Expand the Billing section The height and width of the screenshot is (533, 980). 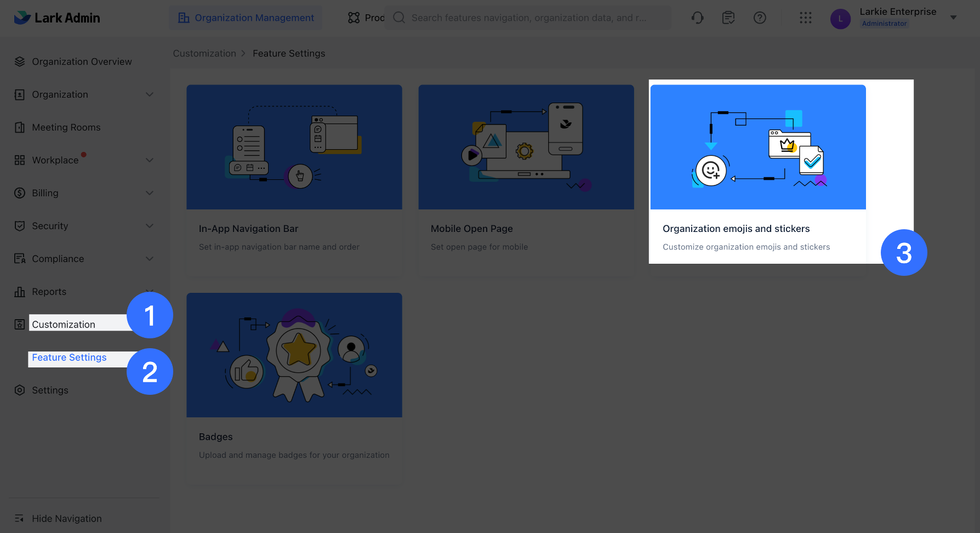(x=149, y=192)
